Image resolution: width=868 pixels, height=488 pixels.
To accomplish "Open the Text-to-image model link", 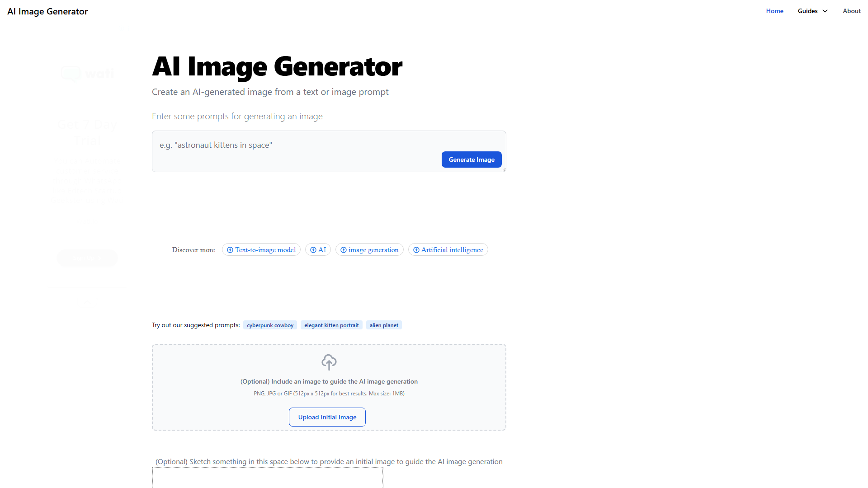I will pyautogui.click(x=265, y=250).
